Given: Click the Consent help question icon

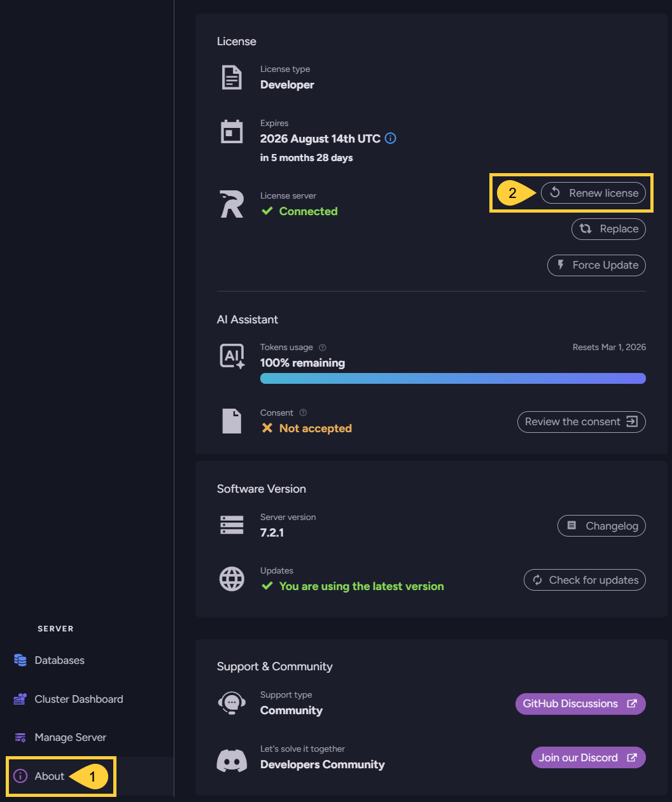Looking at the screenshot, I should (x=303, y=412).
